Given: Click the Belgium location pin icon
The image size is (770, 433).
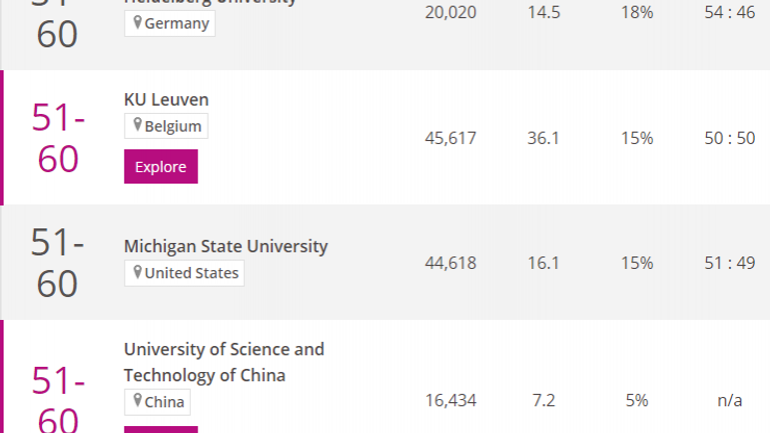Looking at the screenshot, I should tap(138, 125).
